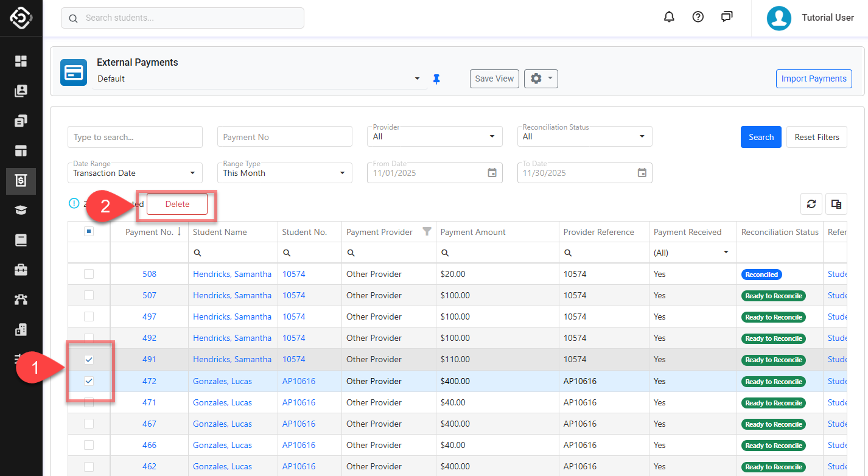Click the graduation cap sidebar icon
The image size is (868, 476).
tap(21, 210)
